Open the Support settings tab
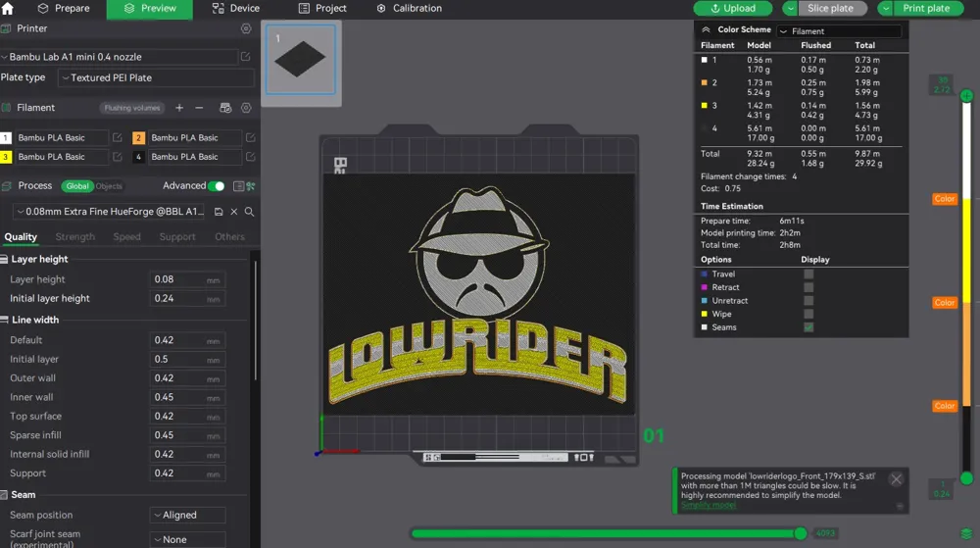 pos(177,237)
